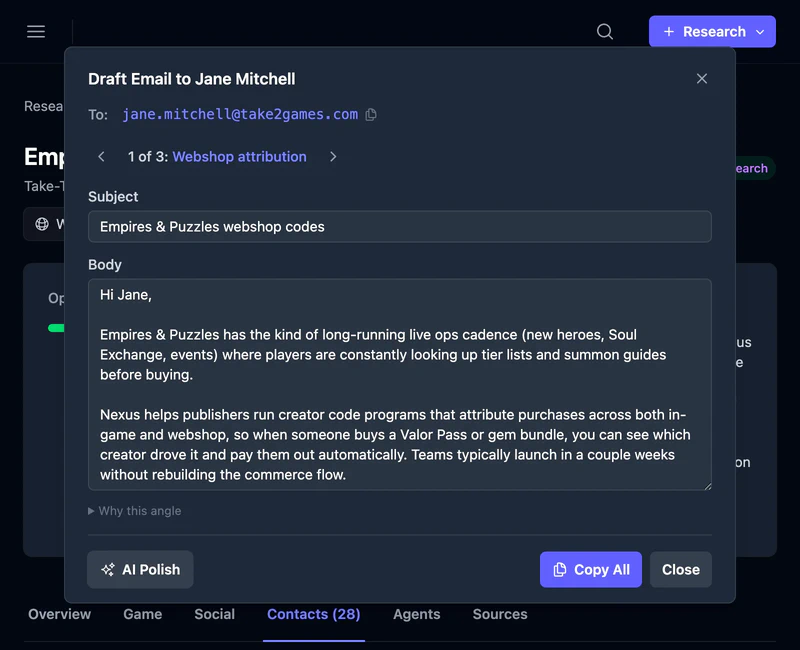Advance to the next email angle with right chevron

click(333, 157)
